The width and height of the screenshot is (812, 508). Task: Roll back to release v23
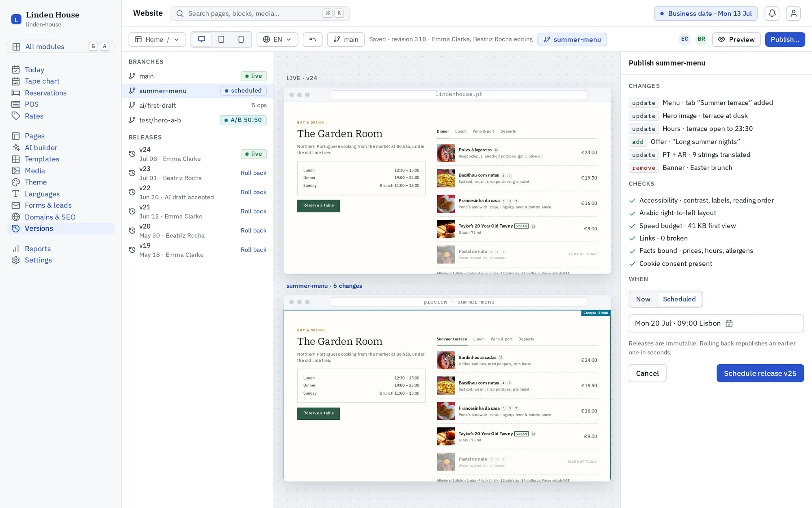pos(253,173)
